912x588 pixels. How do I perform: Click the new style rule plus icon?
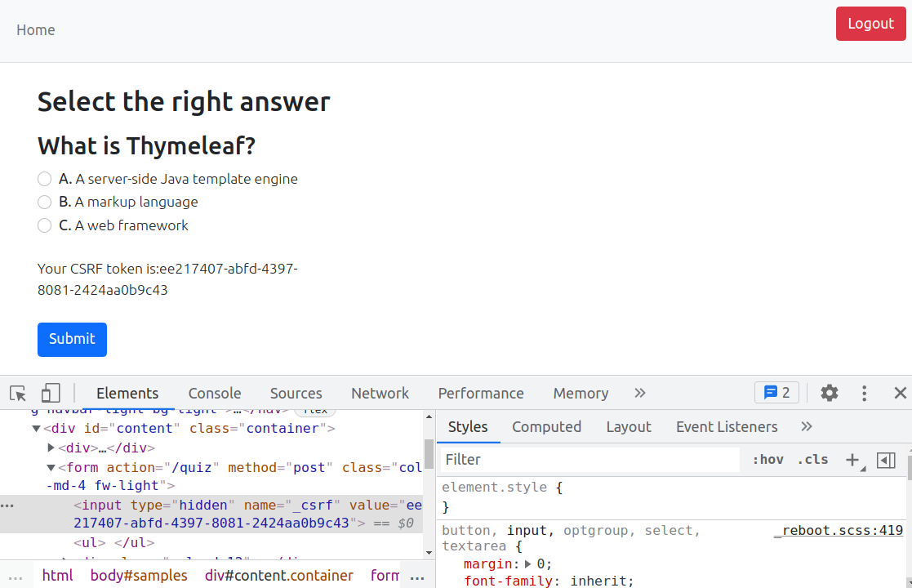[852, 460]
